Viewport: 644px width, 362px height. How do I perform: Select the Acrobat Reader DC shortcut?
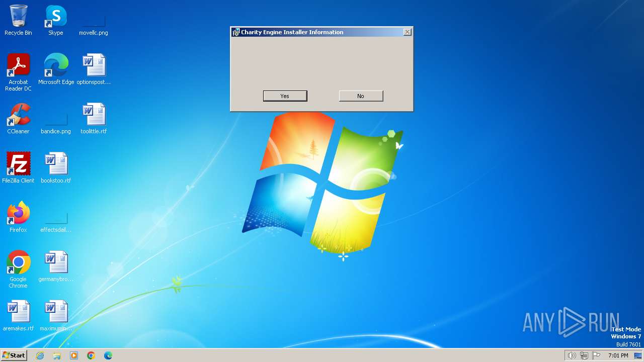click(18, 72)
